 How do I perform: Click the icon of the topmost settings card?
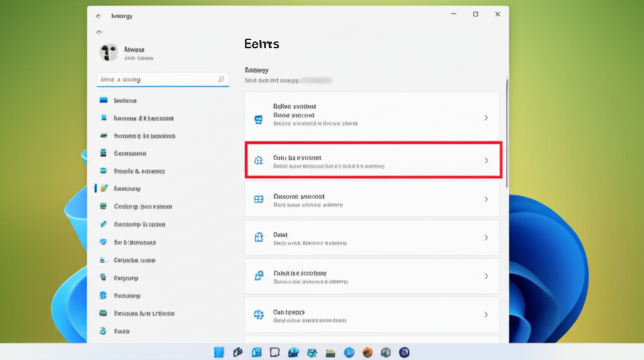tap(258, 119)
